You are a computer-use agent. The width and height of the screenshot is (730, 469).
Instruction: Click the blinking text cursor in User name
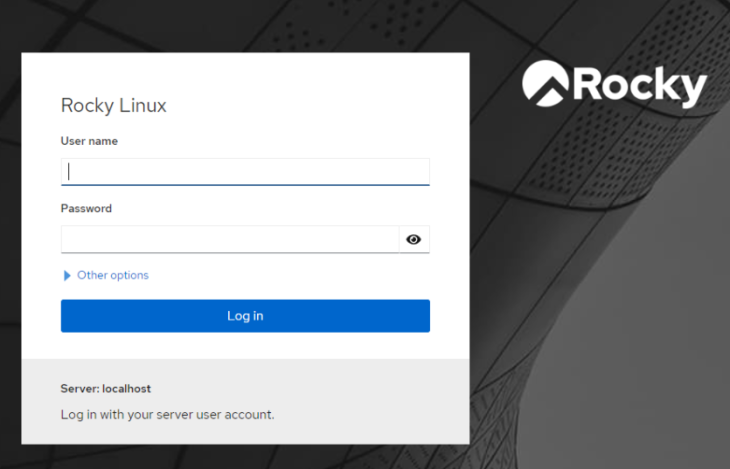(69, 171)
